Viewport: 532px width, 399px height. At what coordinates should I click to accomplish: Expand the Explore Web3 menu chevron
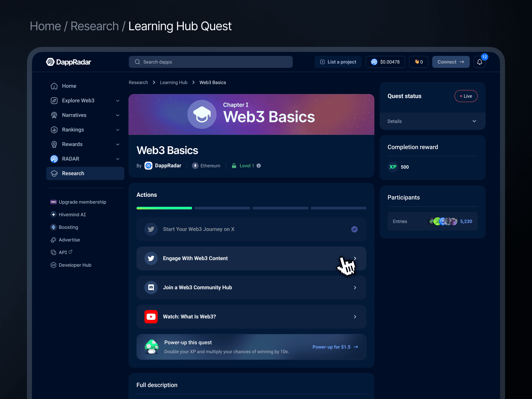point(118,101)
